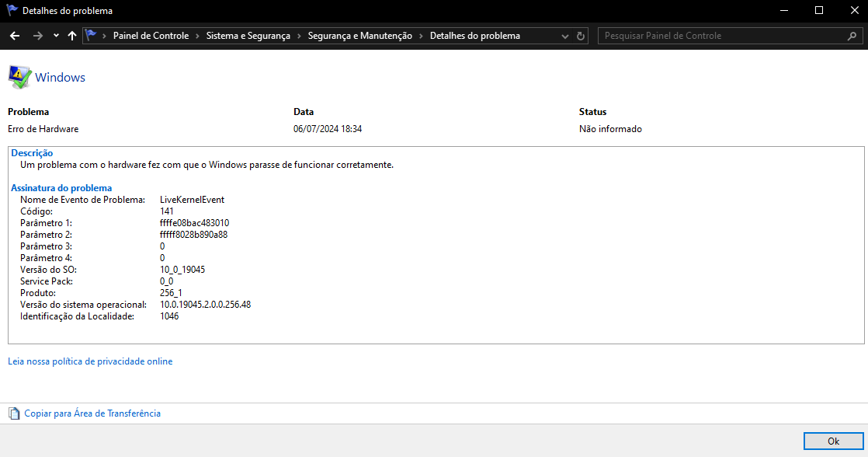Confirm with the Ok button

click(x=833, y=441)
